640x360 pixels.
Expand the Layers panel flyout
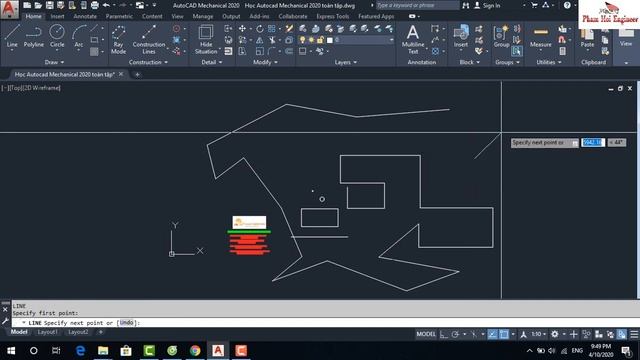(x=346, y=62)
